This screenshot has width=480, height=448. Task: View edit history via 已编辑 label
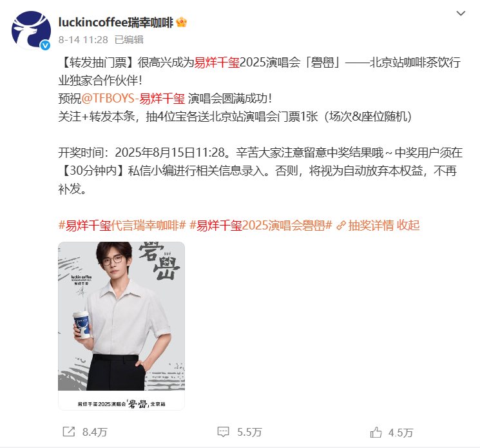(129, 40)
